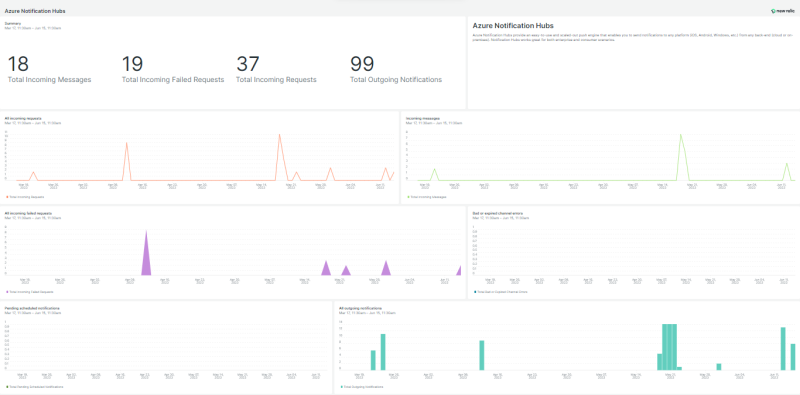Viewport: 800px width, 395px height.
Task: Select the 99 Total Outgoing Notifications value
Action: 362,64
